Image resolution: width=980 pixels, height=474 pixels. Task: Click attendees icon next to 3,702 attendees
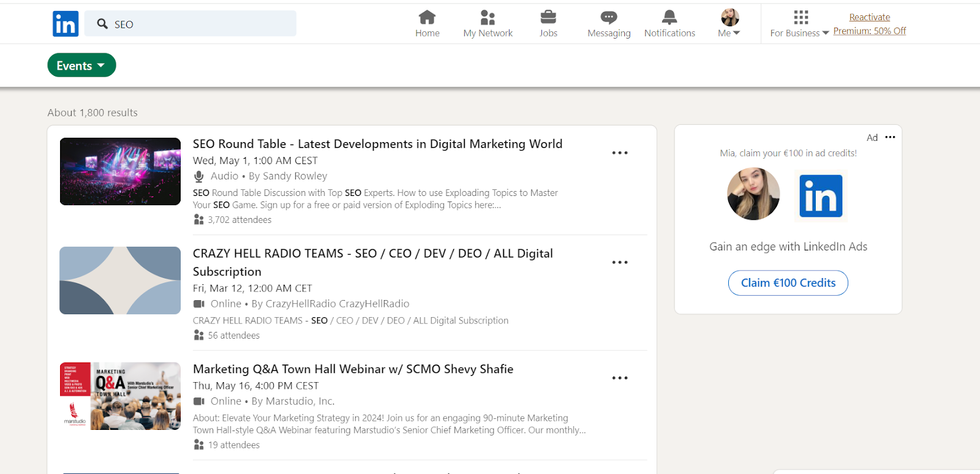198,219
